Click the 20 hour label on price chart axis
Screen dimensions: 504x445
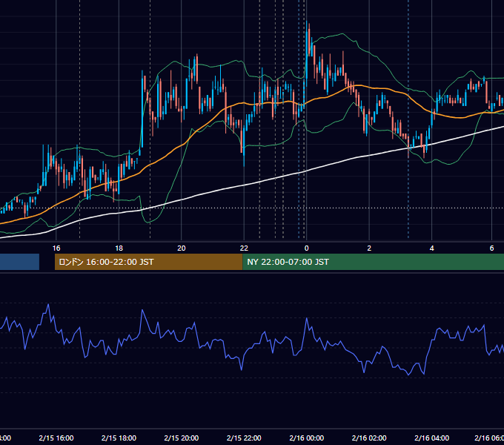[x=182, y=248]
